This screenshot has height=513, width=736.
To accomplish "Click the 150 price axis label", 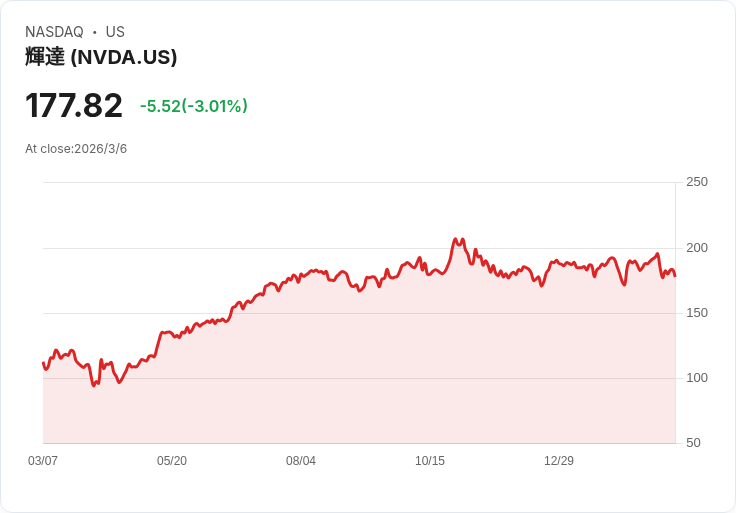I will tap(697, 313).
